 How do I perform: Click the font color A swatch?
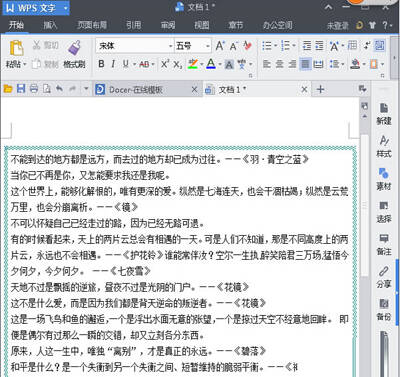[210, 64]
